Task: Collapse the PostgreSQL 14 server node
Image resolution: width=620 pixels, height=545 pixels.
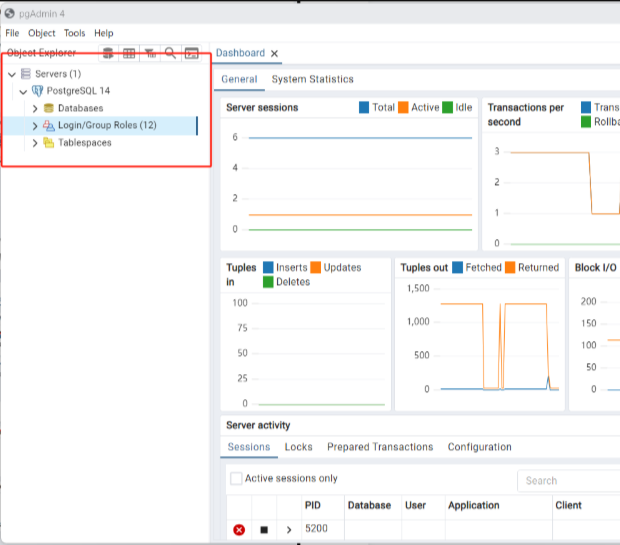Action: click(23, 92)
